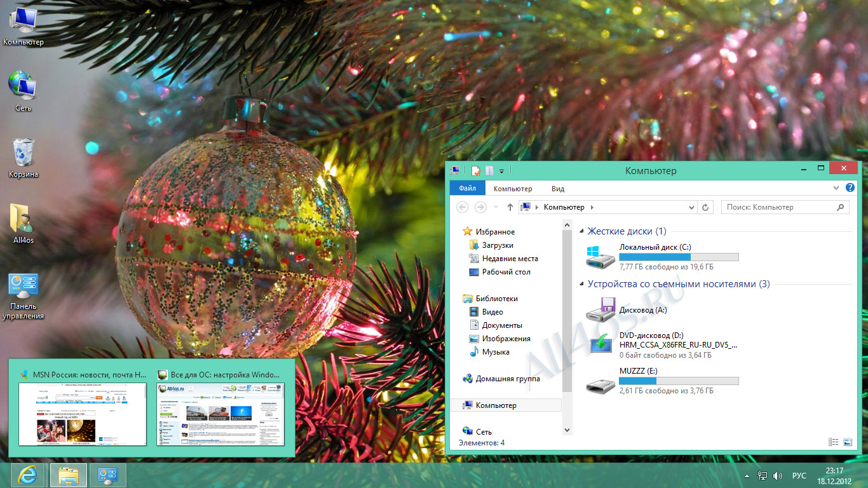Image resolution: width=868 pixels, height=488 pixels.
Task: Select Документы library
Action: coord(495,325)
